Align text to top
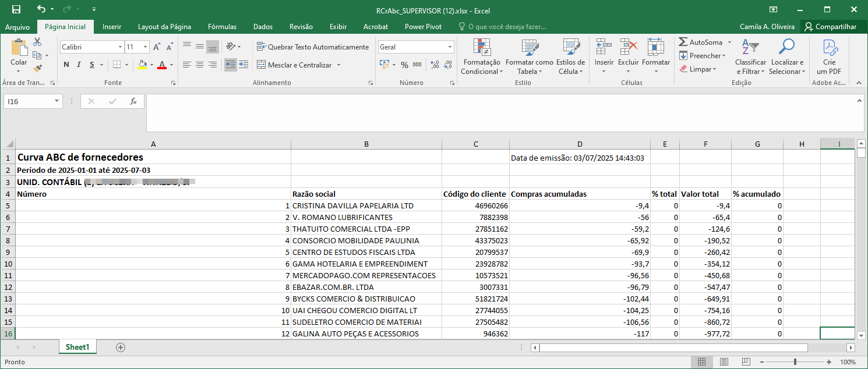The image size is (868, 369). click(x=187, y=47)
